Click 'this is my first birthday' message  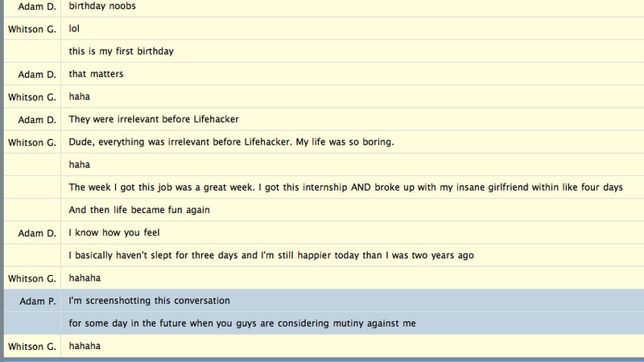pos(122,51)
